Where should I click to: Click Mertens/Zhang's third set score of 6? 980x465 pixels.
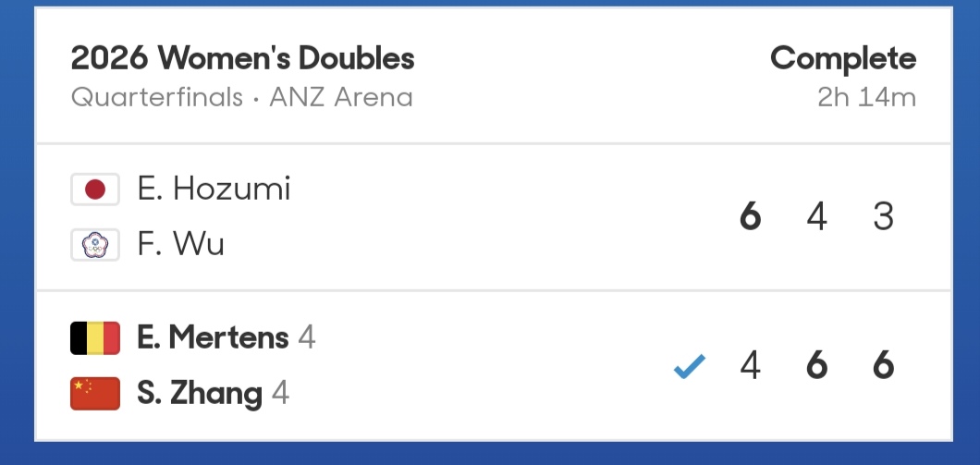point(883,367)
